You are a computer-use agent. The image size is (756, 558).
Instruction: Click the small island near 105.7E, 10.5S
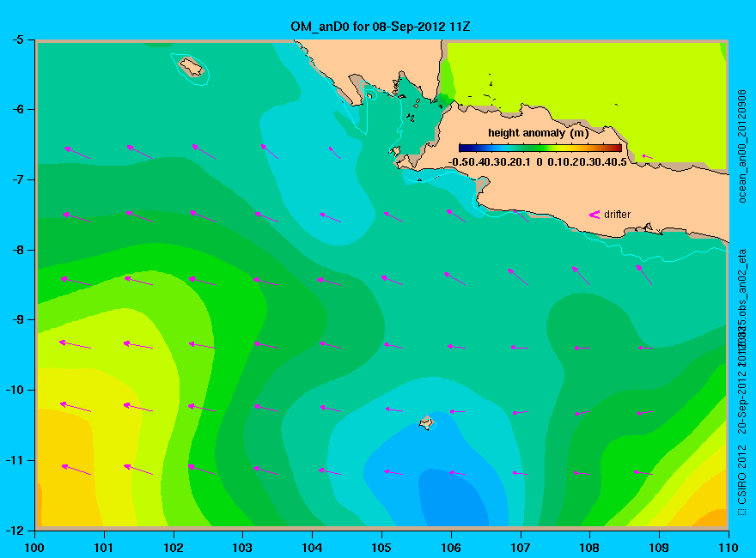[426, 422]
